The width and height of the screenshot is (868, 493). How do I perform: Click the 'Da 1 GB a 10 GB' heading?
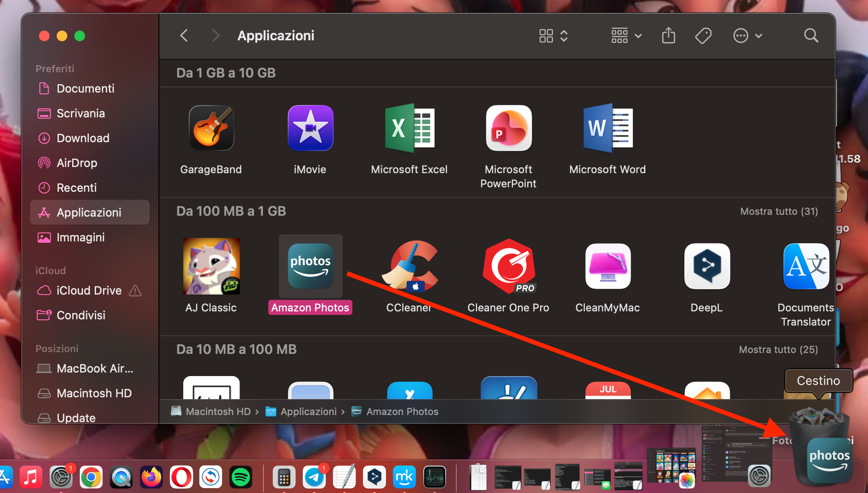(x=226, y=73)
